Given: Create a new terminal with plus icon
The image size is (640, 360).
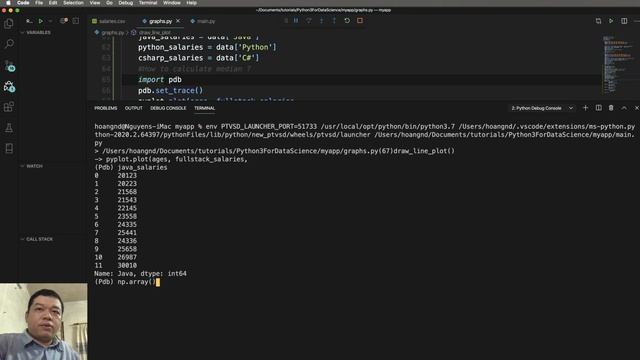Looking at the screenshot, I should 585,108.
